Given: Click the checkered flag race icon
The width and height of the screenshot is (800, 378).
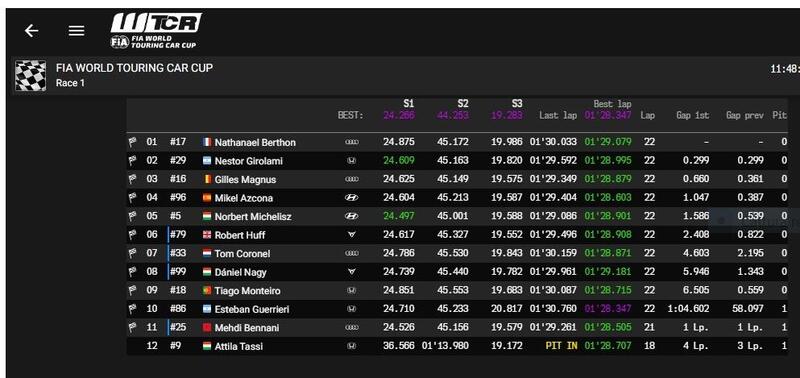Looking at the screenshot, I should pyautogui.click(x=30, y=75).
